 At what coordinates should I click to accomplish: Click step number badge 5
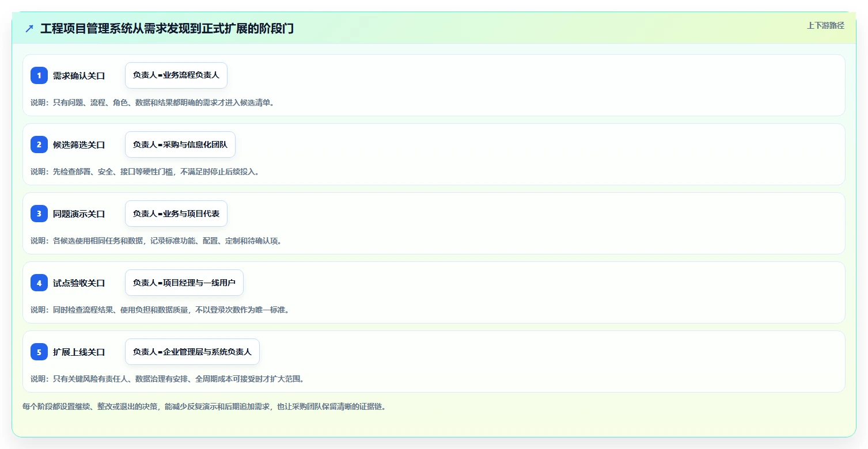[x=39, y=352]
